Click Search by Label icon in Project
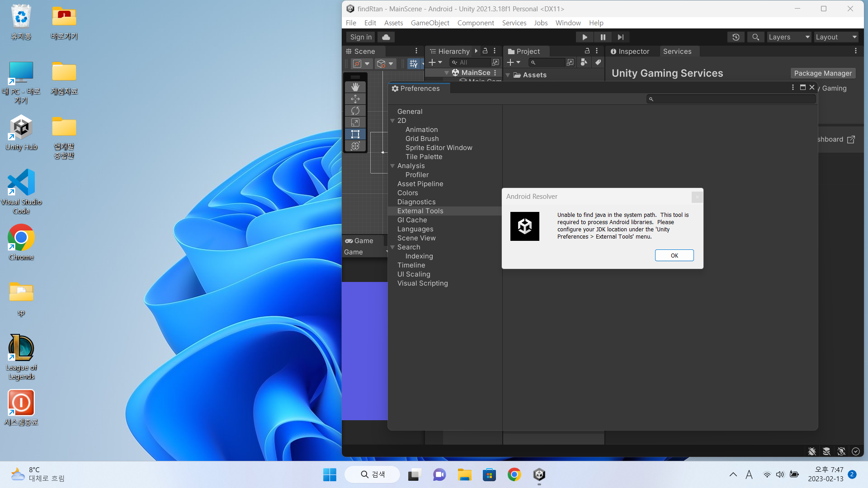This screenshot has width=868, height=488. tap(598, 62)
